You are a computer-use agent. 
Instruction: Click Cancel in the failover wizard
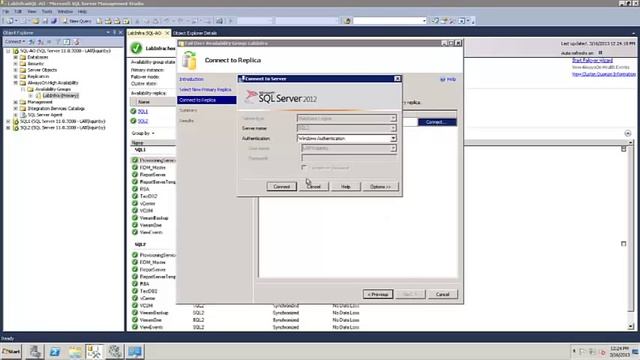442,294
